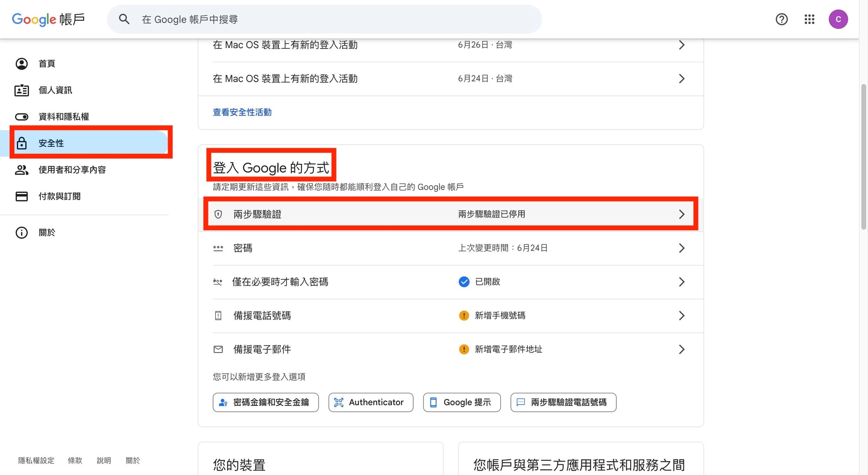Expand the 6月24日 Mac OS sign-in activity

682,79
